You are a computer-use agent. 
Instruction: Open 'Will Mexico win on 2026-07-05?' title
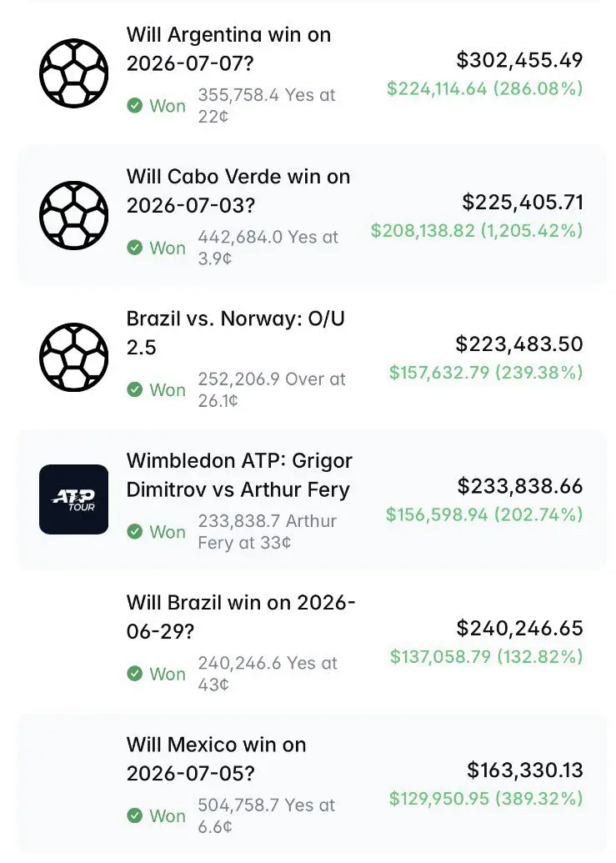[216, 759]
